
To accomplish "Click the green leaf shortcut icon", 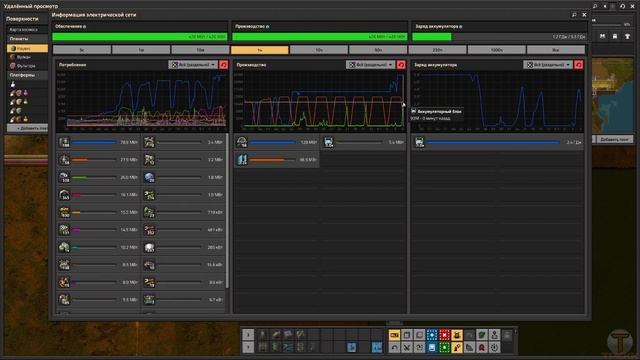I will pyautogui.click(x=482, y=335).
